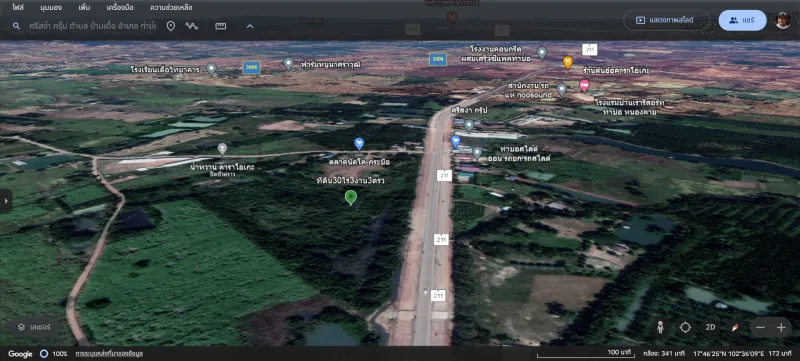
Task: Select the draw path tool
Action: [x=191, y=26]
